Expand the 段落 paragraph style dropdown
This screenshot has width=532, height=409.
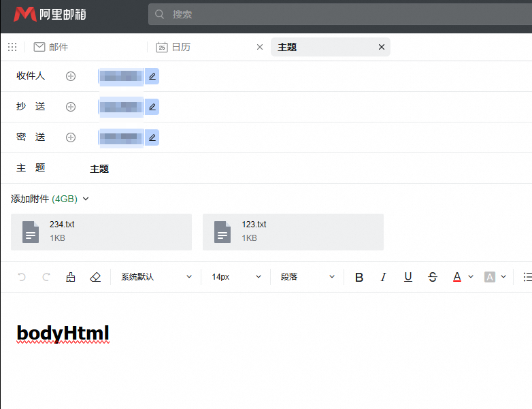coord(307,277)
